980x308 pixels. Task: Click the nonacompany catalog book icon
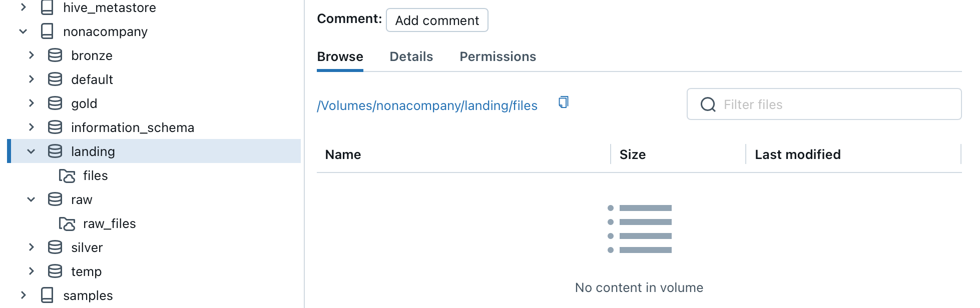click(x=47, y=31)
